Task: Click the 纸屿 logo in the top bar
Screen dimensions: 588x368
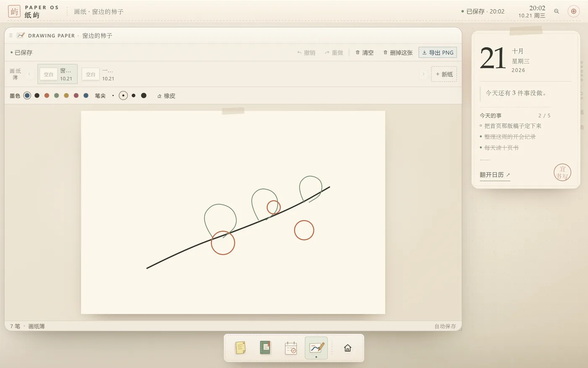Action: pos(14,11)
